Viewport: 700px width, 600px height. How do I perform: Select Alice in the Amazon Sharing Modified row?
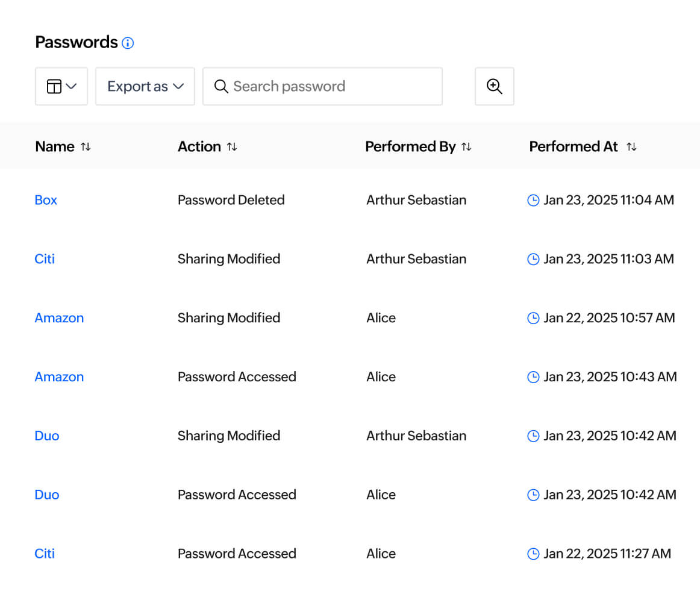coord(381,318)
